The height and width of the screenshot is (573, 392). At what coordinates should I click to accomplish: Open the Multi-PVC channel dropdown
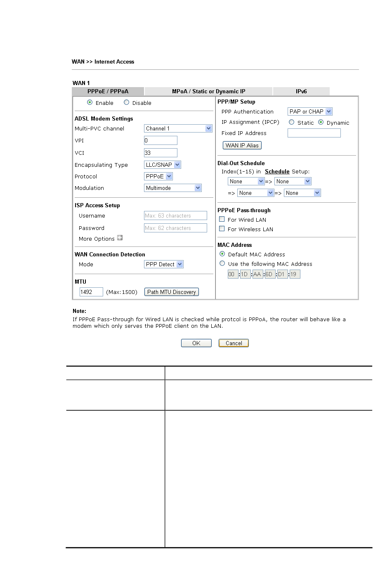point(178,128)
